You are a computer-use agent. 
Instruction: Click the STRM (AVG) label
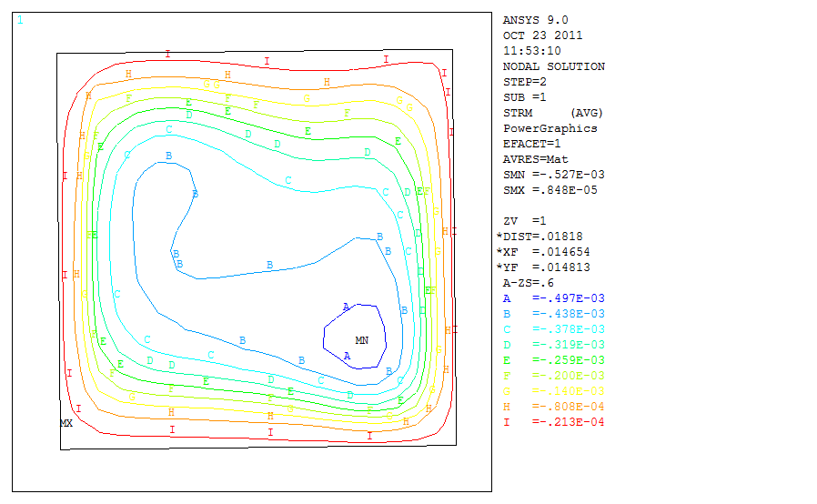click(x=552, y=113)
